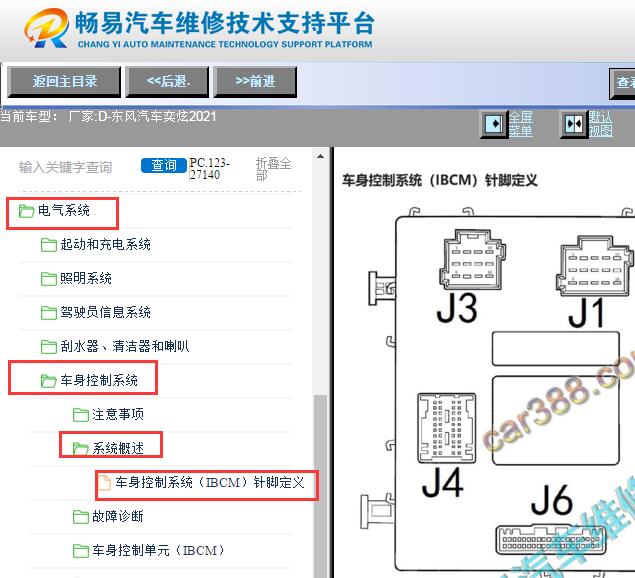Expand the 驾驶员信息系统 folder icon
635x578 pixels.
click(49, 313)
